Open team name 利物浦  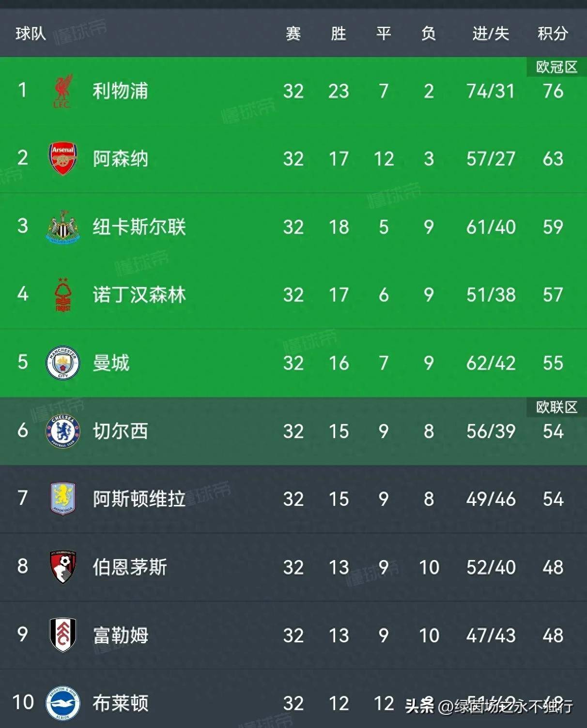point(120,91)
